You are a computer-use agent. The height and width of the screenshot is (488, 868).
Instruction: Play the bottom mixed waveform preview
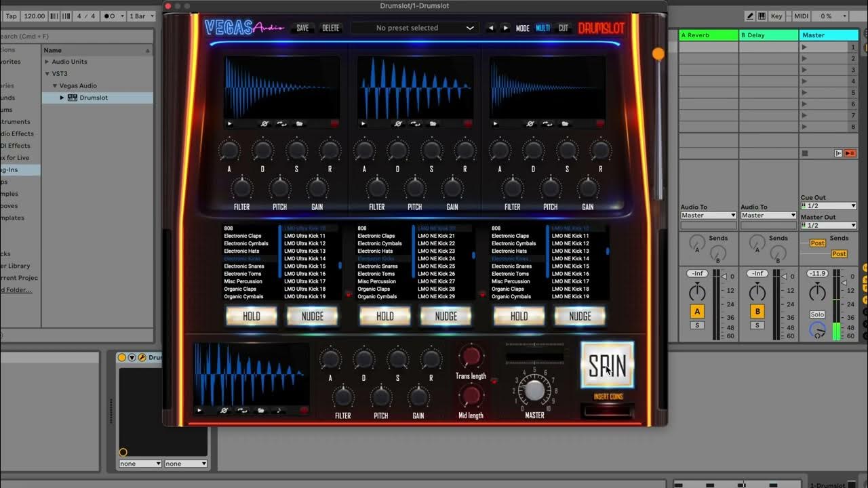coord(199,410)
